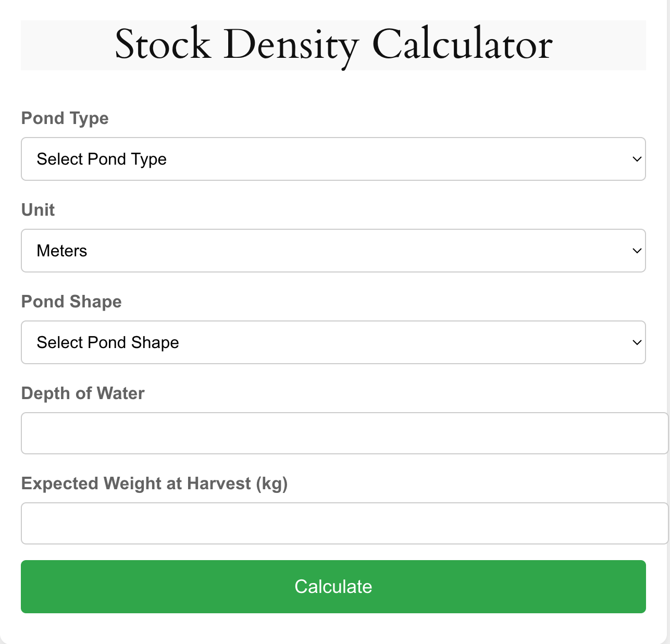The width and height of the screenshot is (670, 644).
Task: Click the Expected Weight at Harvest label
Action: click(x=155, y=484)
